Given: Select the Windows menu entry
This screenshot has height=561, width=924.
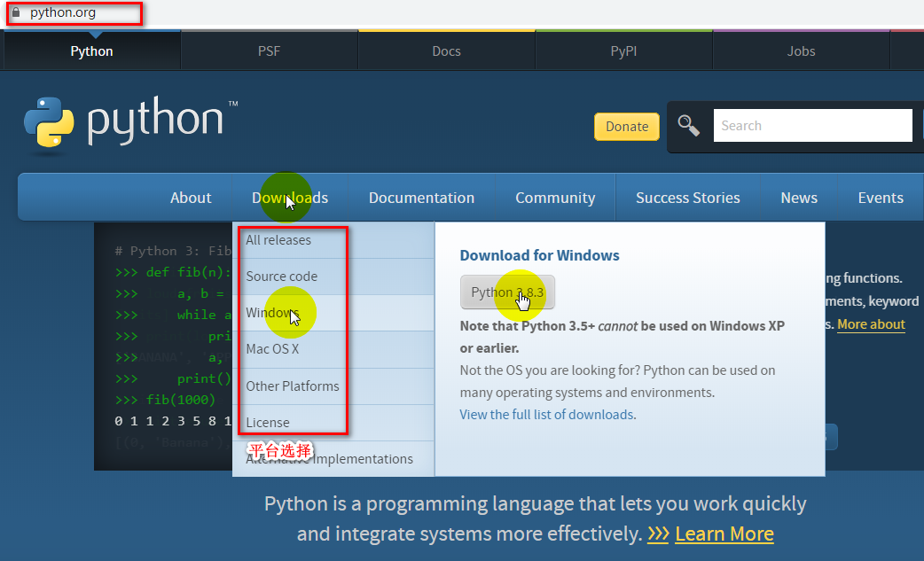Looking at the screenshot, I should tap(273, 312).
